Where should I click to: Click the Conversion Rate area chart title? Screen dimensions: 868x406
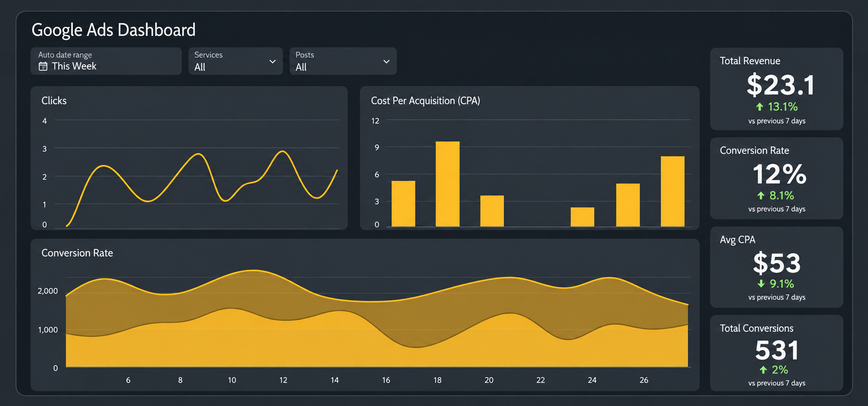(77, 253)
